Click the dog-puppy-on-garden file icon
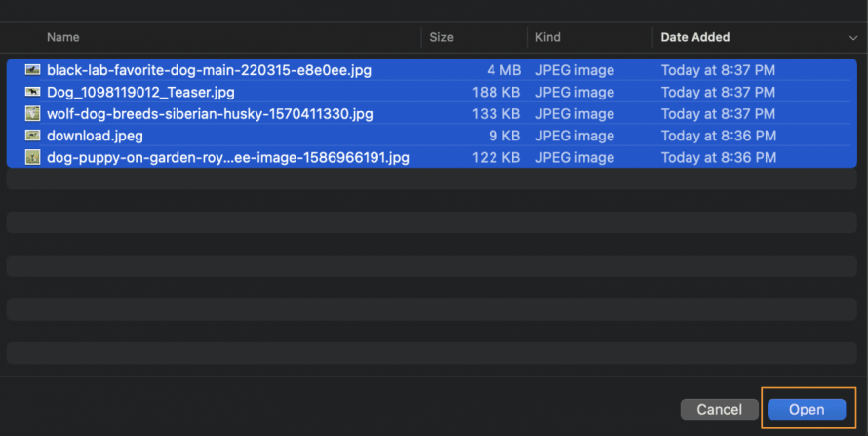Viewport: 868px width, 436px height. pos(32,157)
